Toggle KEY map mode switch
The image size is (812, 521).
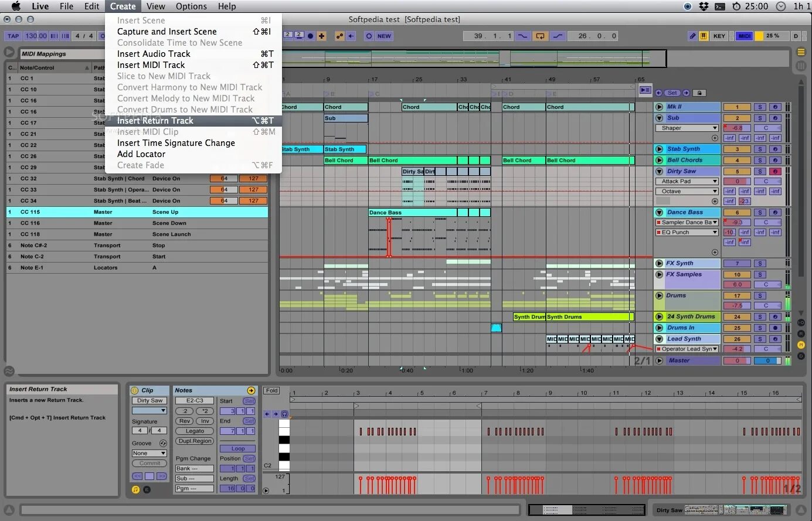click(x=719, y=36)
